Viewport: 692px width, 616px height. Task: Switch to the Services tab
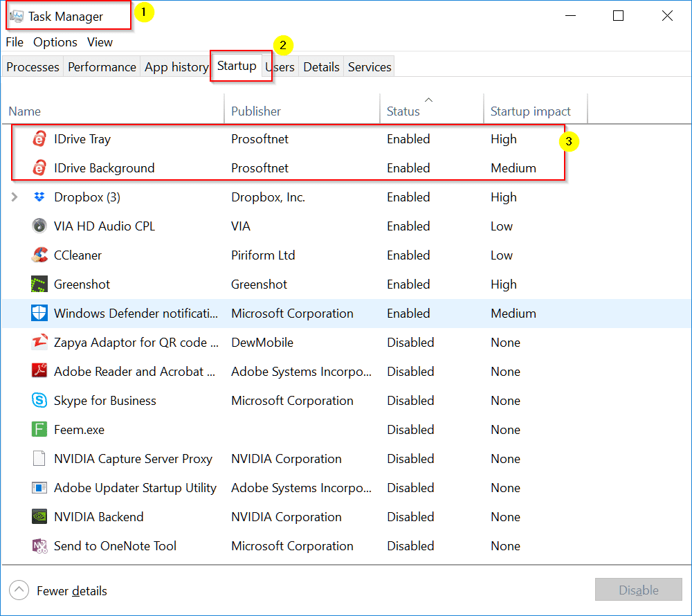[x=370, y=67]
